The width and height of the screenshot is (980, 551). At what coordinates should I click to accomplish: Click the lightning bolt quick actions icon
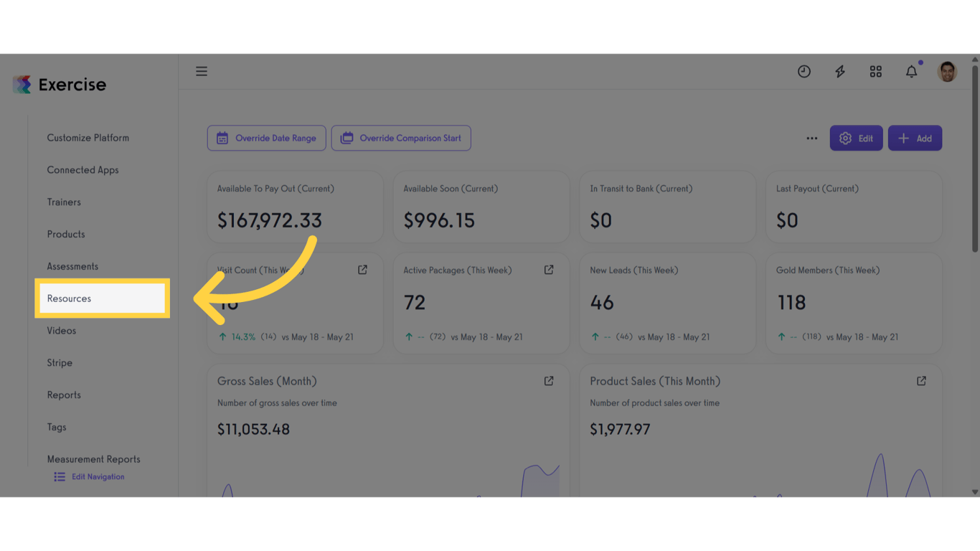[x=840, y=71]
